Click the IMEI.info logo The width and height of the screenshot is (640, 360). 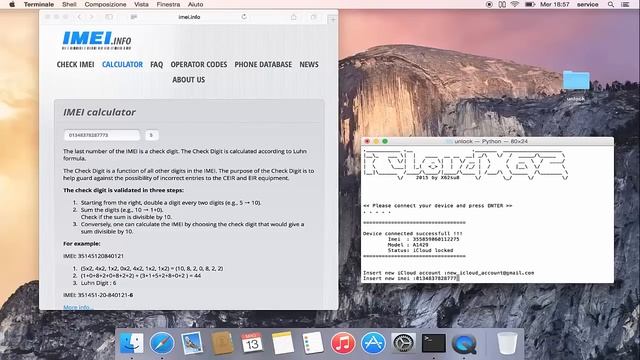coord(97,40)
